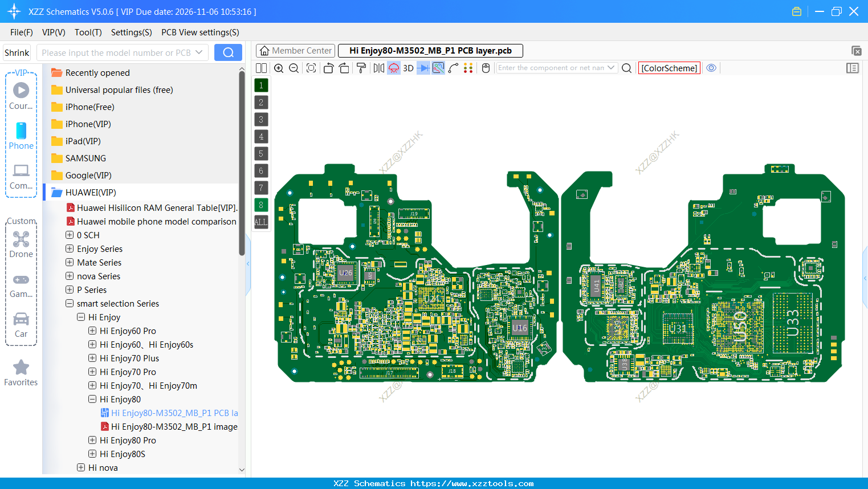Click the mirror flip board icon

(x=378, y=68)
